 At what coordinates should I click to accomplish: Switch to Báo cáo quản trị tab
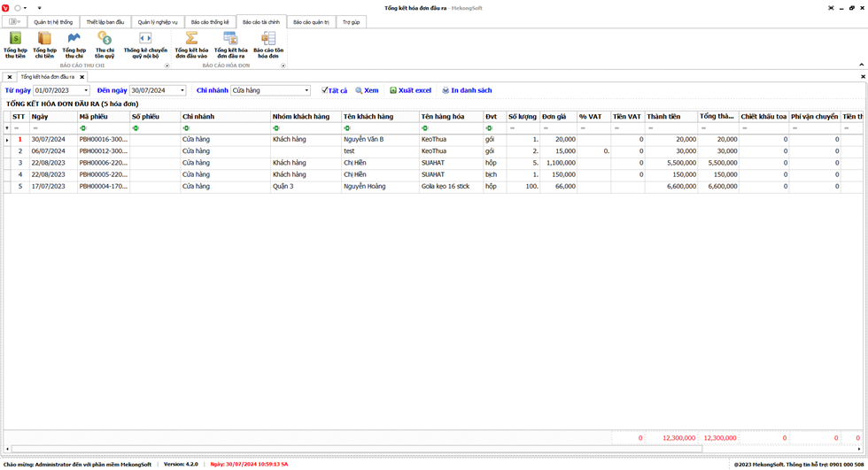(x=309, y=21)
